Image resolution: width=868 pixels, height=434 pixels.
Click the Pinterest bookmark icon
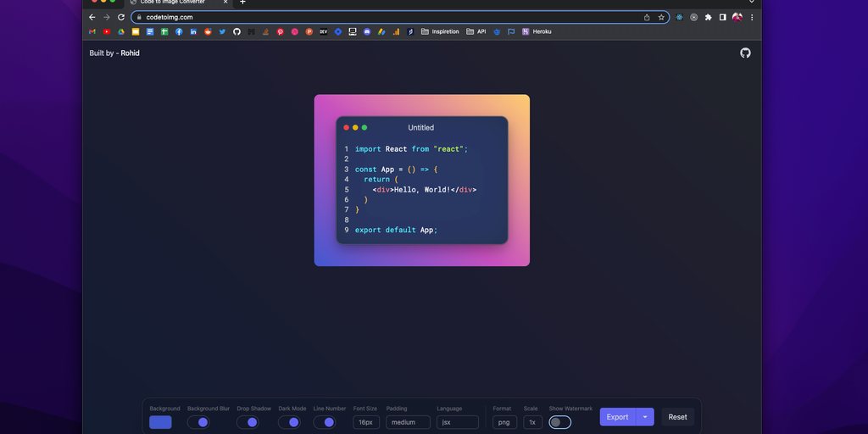click(281, 31)
